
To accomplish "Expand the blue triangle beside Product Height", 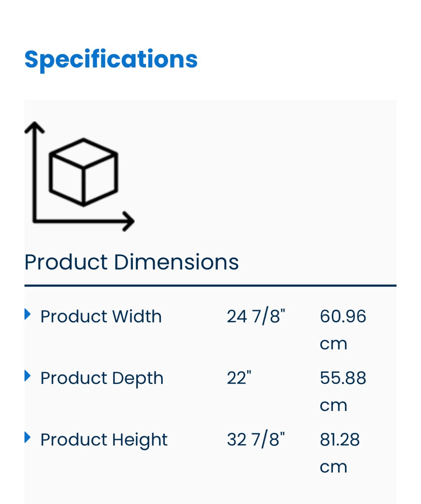I will (x=28, y=437).
